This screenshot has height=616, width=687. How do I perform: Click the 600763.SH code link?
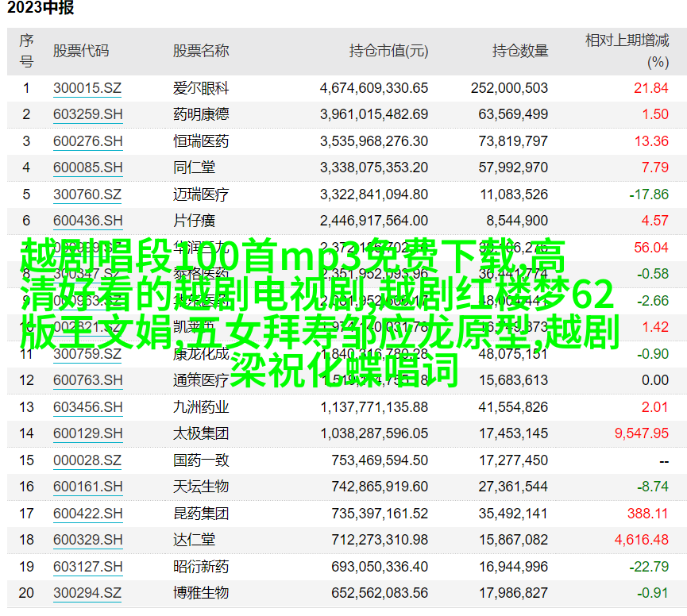(x=87, y=380)
